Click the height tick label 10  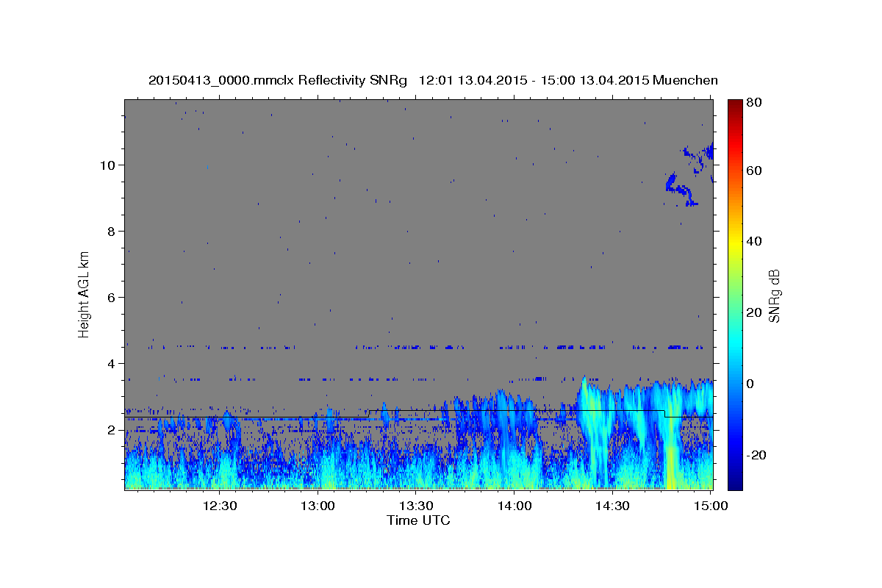[x=109, y=165]
